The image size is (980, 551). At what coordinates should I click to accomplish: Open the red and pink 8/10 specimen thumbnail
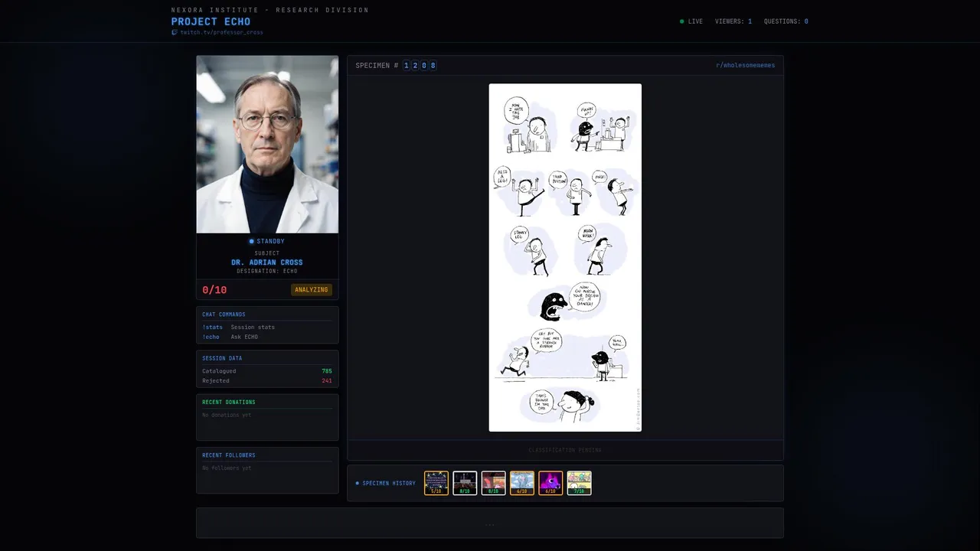[493, 483]
